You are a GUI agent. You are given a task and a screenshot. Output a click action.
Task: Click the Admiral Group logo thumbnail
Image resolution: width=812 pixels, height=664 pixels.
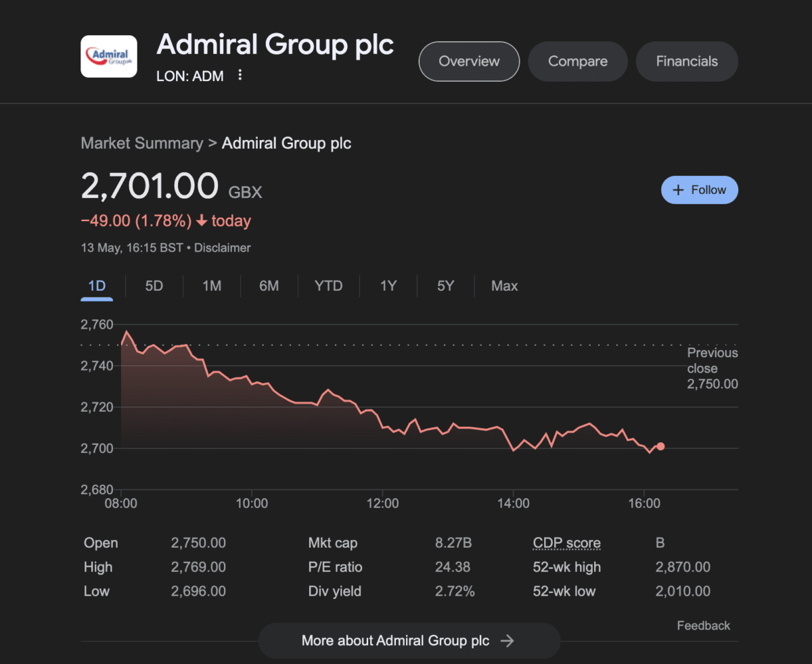click(x=108, y=57)
